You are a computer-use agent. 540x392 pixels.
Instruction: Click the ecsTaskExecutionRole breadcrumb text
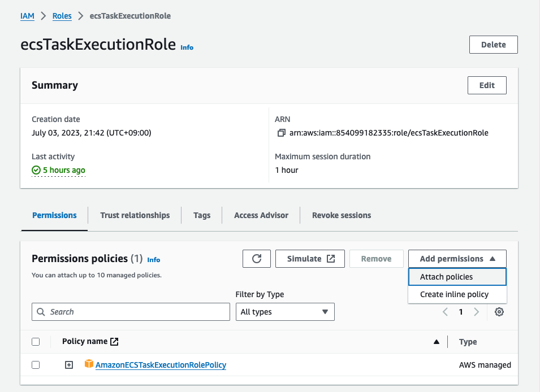click(x=130, y=16)
